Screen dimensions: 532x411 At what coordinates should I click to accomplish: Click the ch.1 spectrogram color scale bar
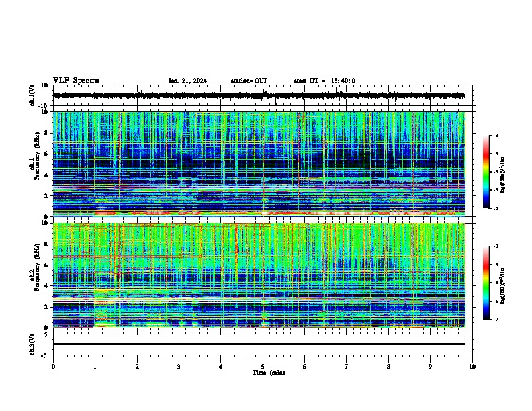(x=486, y=172)
